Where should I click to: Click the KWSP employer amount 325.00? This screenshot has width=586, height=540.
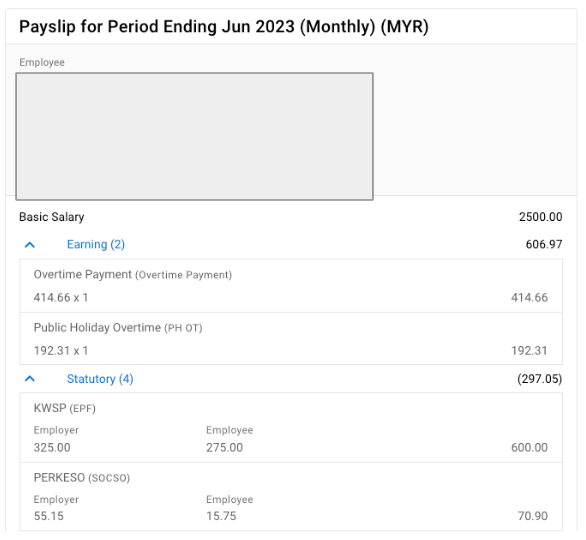coord(52,447)
